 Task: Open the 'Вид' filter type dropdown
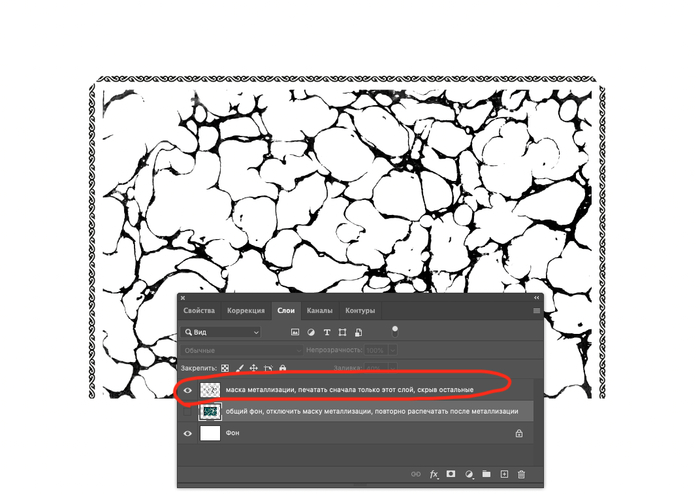(x=221, y=331)
